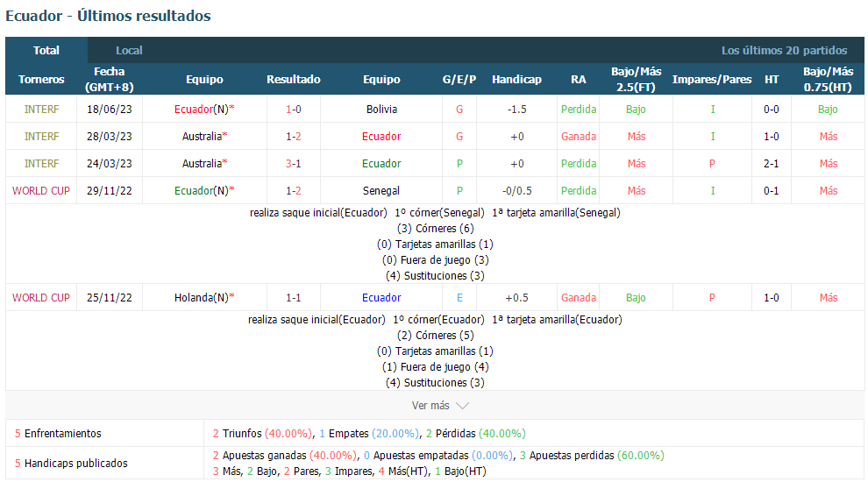Click Ganada in the Holanda row
The image size is (868, 482).
(x=579, y=297)
